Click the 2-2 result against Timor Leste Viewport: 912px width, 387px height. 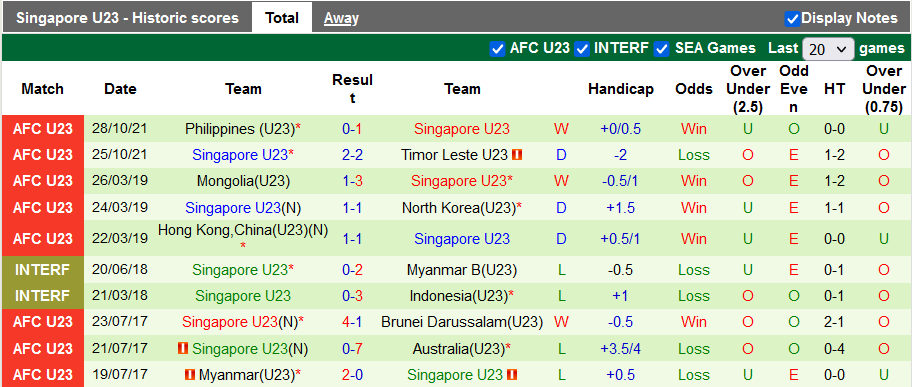coord(352,155)
